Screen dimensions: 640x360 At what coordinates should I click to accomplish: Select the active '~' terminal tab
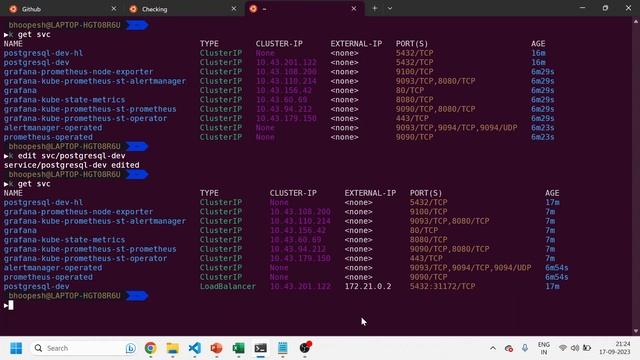click(x=304, y=9)
